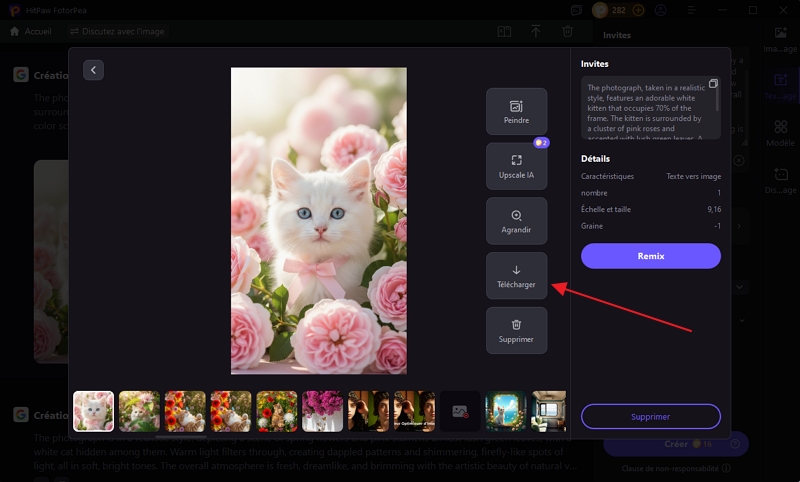The width and height of the screenshot is (800, 482).
Task: Download the image with Télécharger
Action: tap(516, 276)
